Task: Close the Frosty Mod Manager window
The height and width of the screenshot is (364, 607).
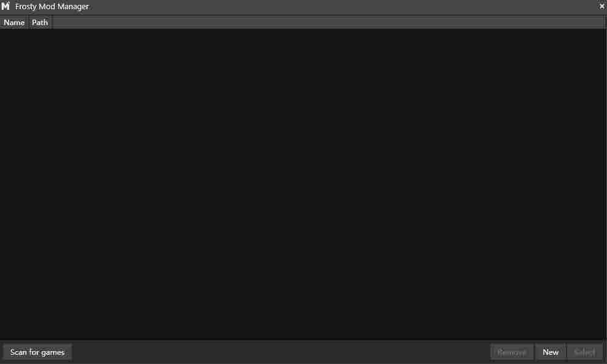Action: [x=602, y=6]
